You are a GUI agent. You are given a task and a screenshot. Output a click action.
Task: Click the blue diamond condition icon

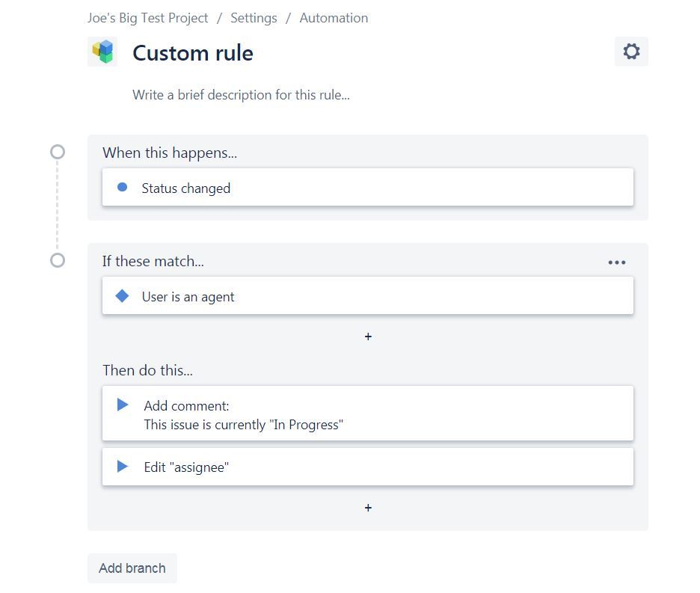[123, 296]
